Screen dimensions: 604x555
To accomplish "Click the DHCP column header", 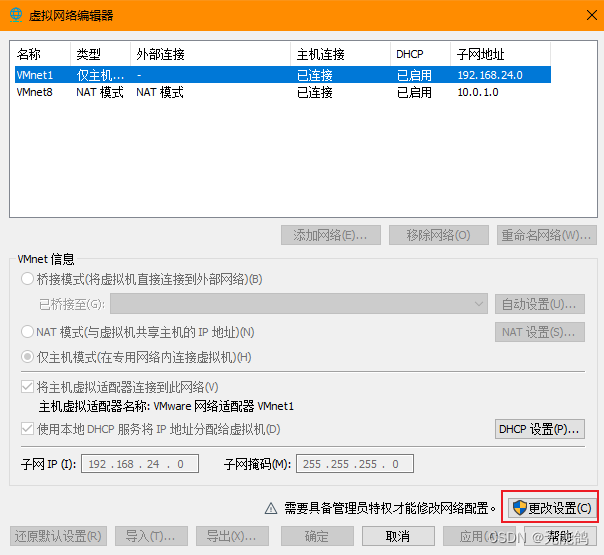I will point(420,54).
